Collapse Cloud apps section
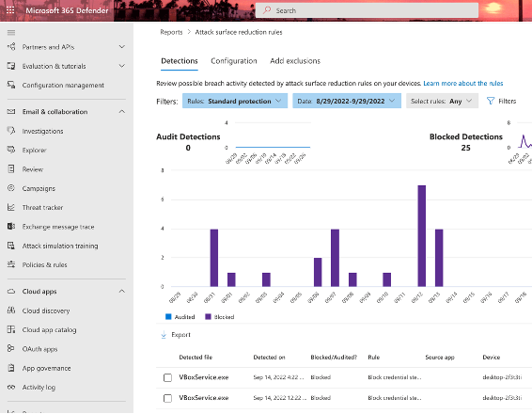532x414 pixels. (122, 291)
